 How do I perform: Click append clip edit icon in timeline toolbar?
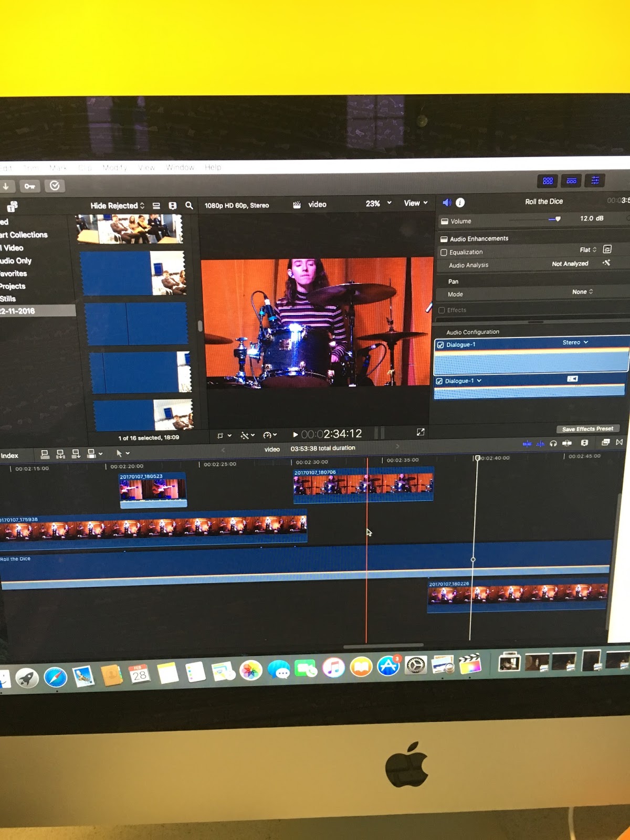coord(76,454)
